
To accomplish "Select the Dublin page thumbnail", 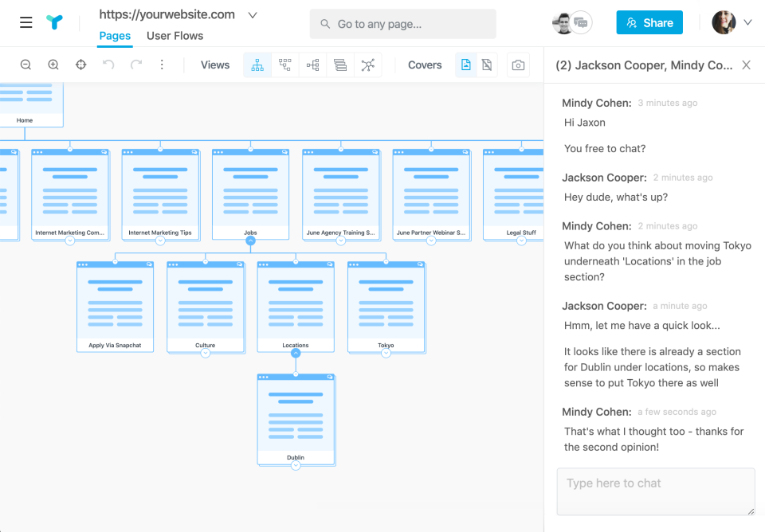I will pyautogui.click(x=296, y=420).
